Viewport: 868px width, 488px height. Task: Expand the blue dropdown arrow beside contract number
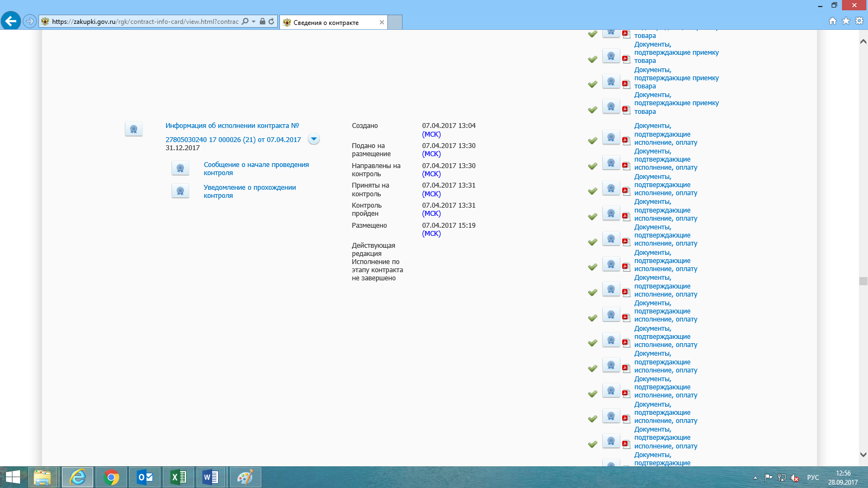[314, 139]
